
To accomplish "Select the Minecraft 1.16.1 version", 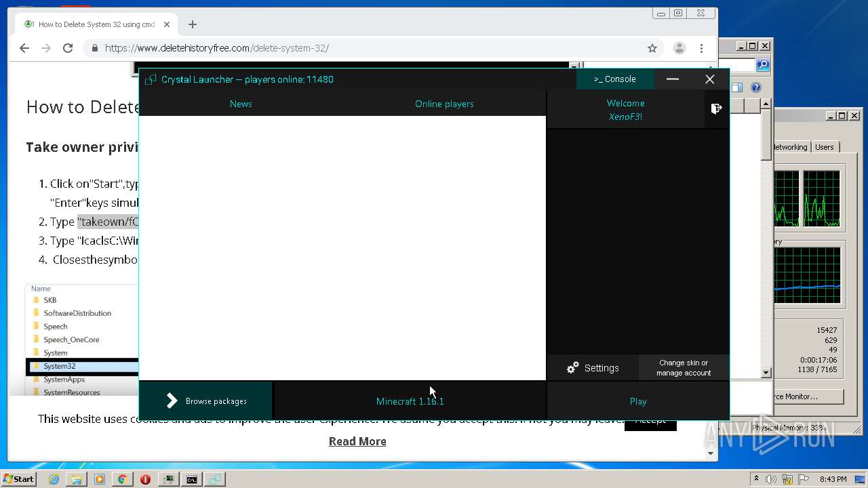I will click(x=410, y=401).
